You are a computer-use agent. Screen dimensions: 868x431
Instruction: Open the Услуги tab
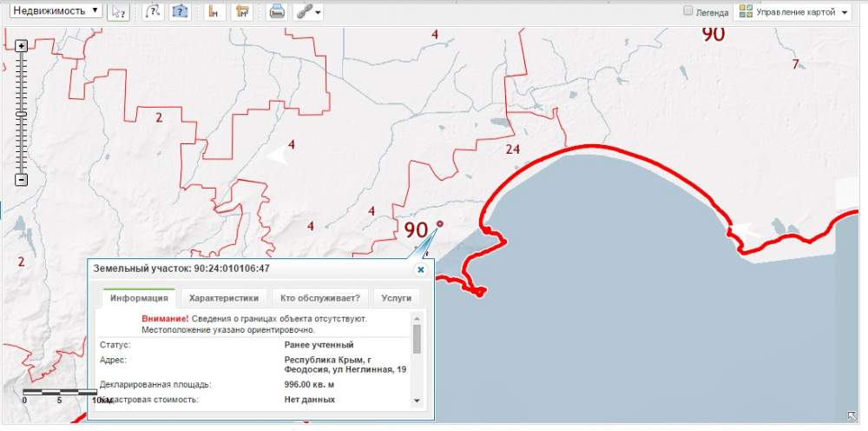click(x=397, y=297)
